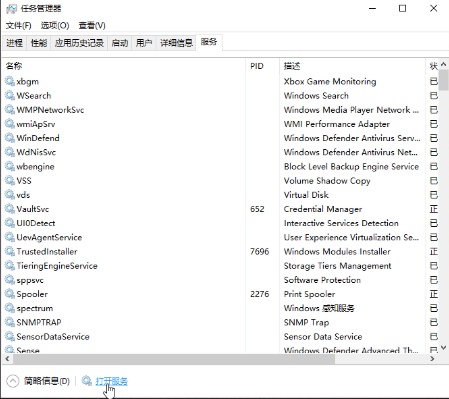Select the Software Protection description
This screenshot has width=449, height=399.
click(x=322, y=280)
